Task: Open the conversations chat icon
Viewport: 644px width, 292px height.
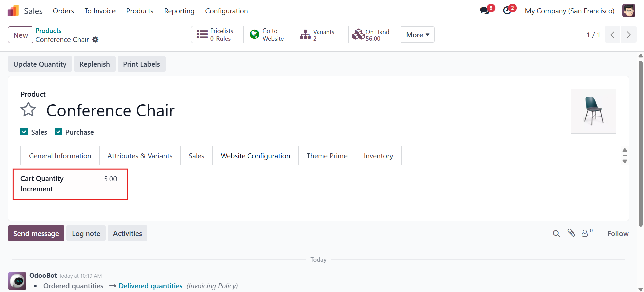Action: point(485,11)
